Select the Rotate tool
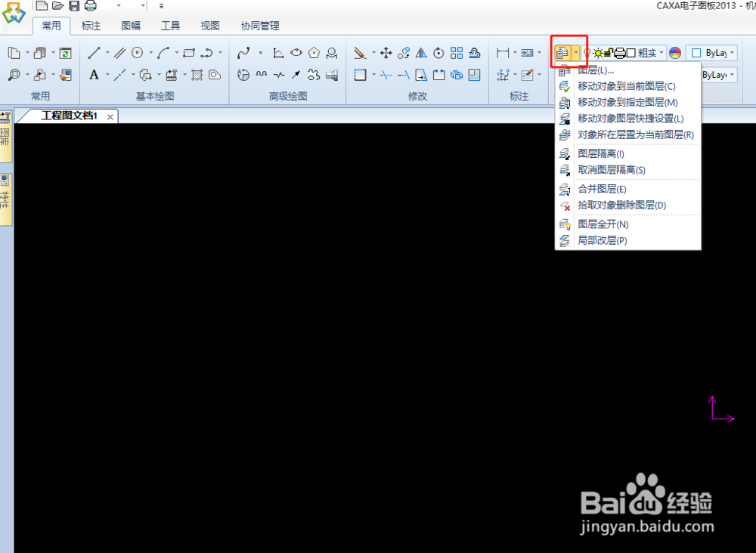The height and width of the screenshot is (553, 756). tap(438, 53)
